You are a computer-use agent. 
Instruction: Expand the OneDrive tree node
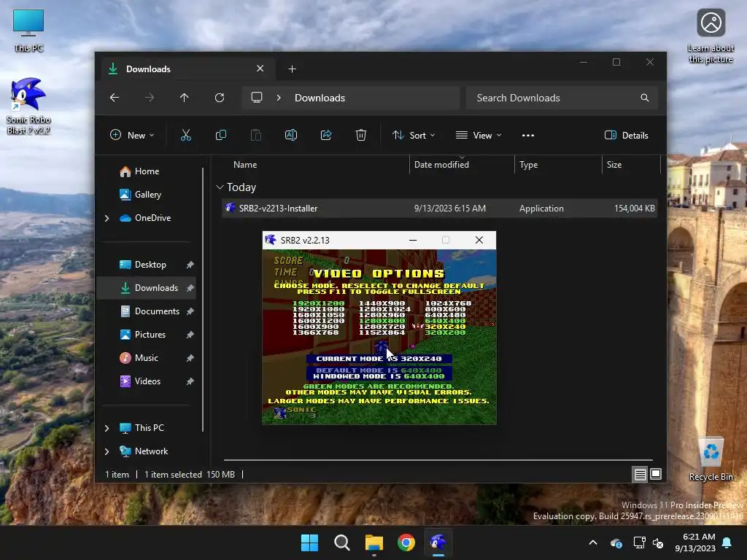[x=107, y=218]
